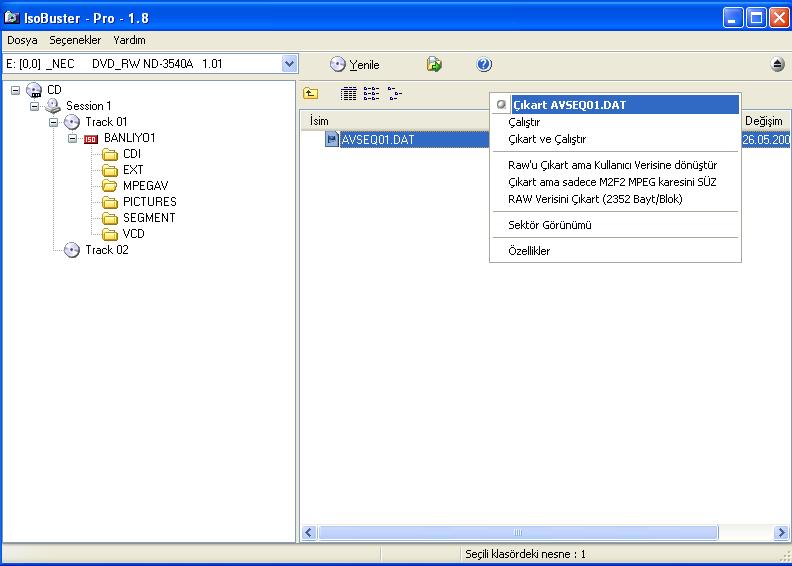The height and width of the screenshot is (566, 792).
Task: Switch to the tree details view icon
Action: 395,94
